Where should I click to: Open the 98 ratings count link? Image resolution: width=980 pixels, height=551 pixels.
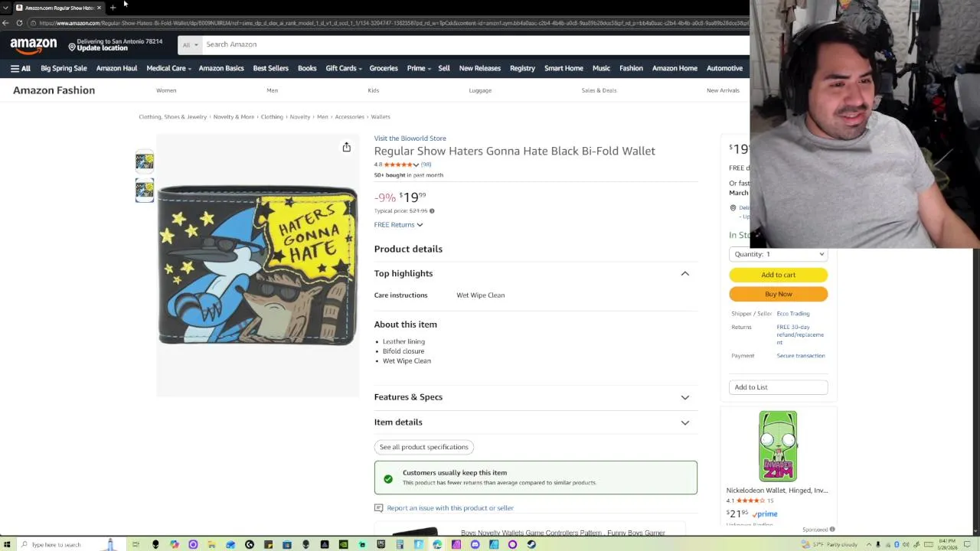point(426,165)
